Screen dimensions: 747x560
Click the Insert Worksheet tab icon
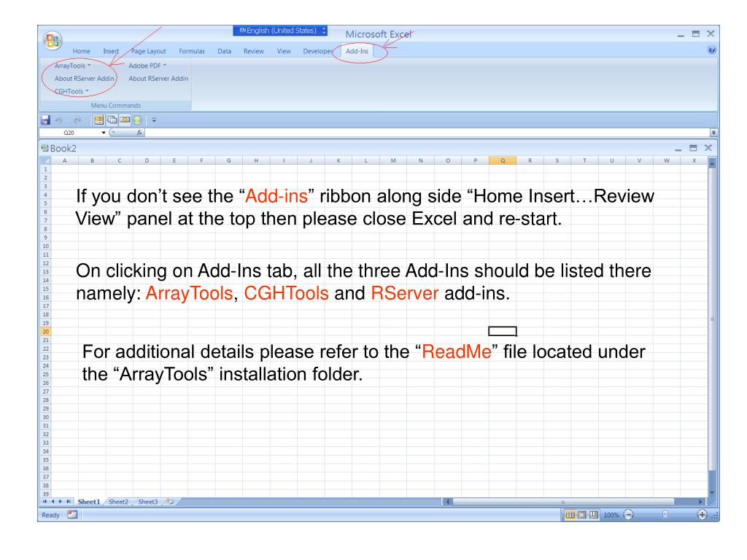point(169,502)
